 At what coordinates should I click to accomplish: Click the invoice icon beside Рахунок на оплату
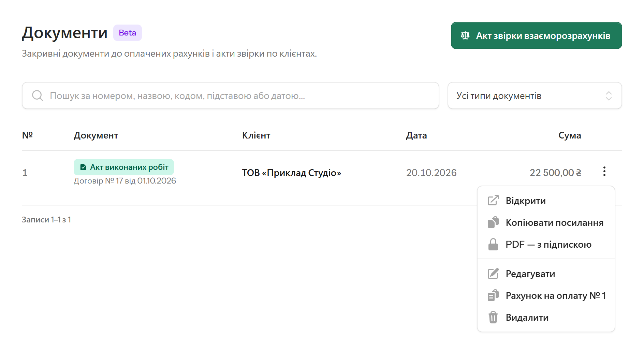pyautogui.click(x=493, y=295)
